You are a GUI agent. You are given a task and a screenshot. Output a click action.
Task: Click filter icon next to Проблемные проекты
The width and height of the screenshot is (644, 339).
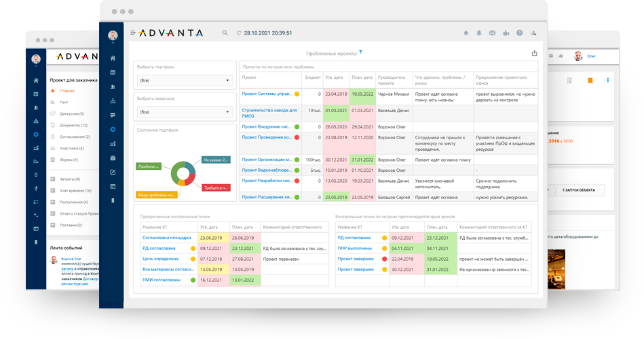point(360,52)
